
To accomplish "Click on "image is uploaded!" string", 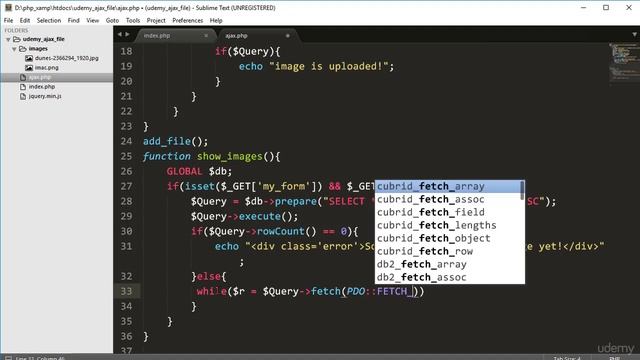I will tap(329, 67).
